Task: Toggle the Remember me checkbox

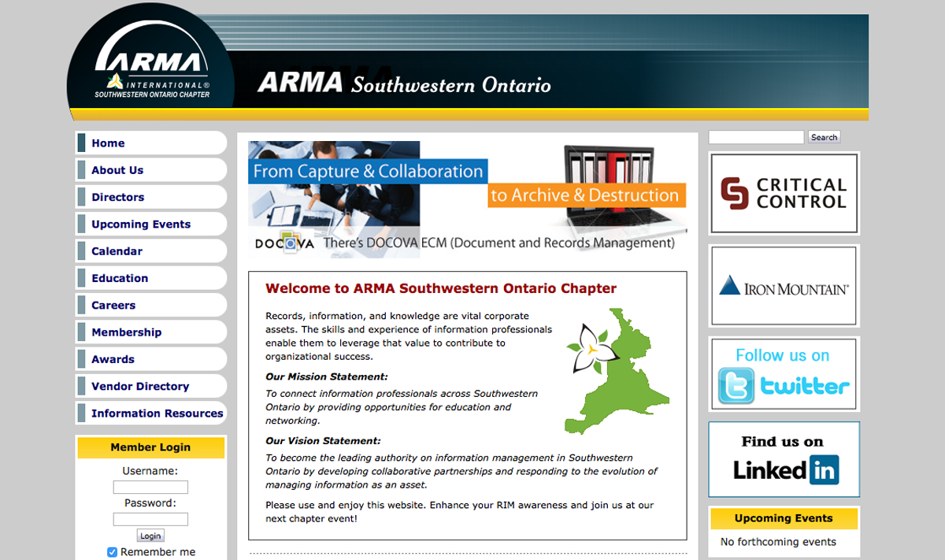Action: click(112, 552)
